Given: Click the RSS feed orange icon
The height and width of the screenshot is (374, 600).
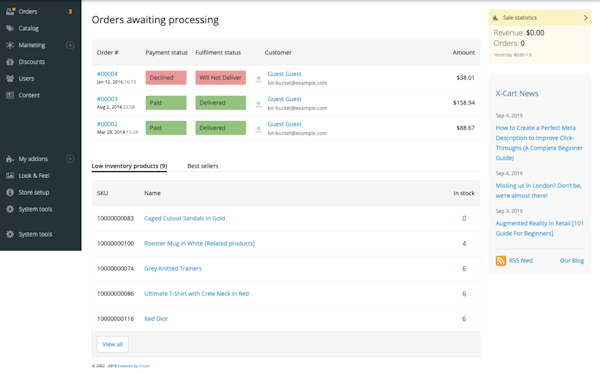Looking at the screenshot, I should (x=501, y=261).
